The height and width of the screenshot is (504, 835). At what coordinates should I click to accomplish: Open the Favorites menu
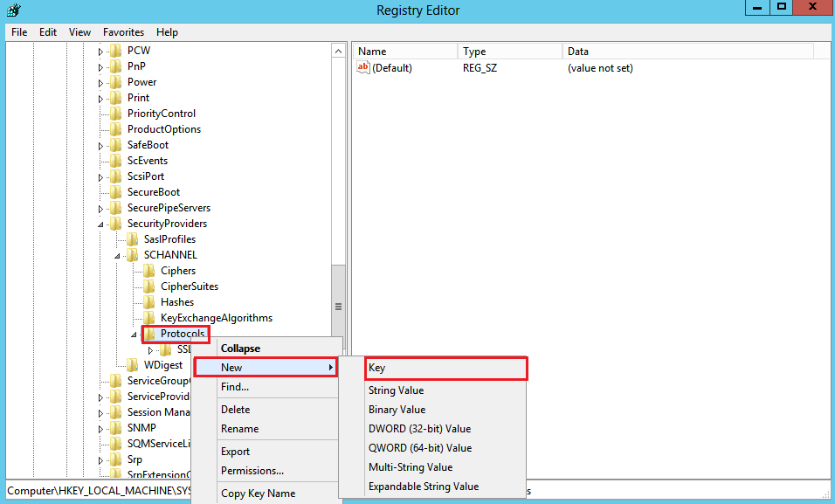[123, 32]
